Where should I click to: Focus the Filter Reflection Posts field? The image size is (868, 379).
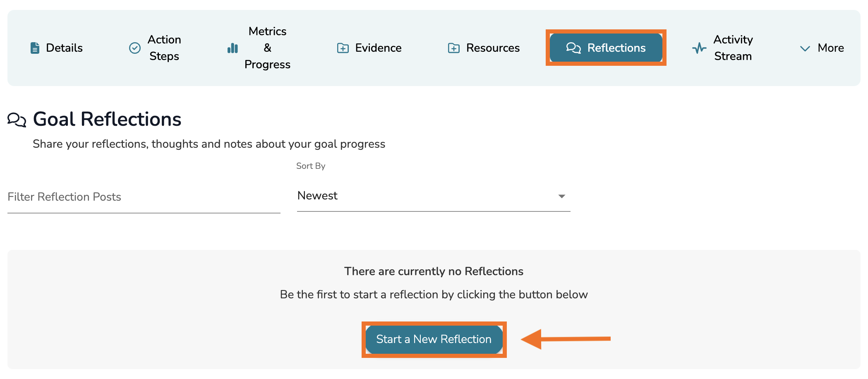click(x=144, y=197)
